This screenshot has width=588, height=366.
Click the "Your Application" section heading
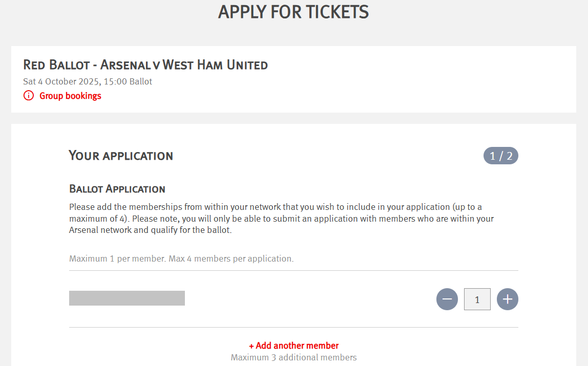121,156
